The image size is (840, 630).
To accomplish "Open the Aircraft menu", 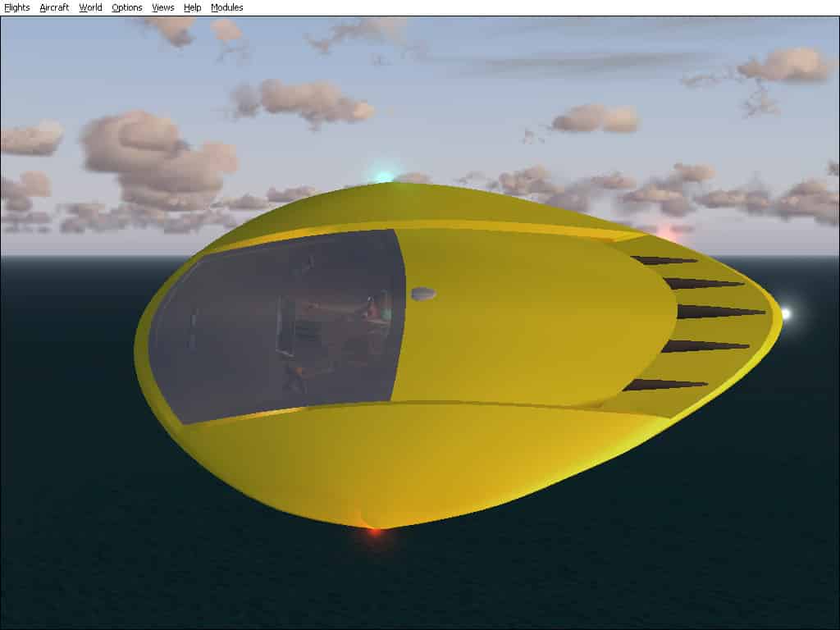I will click(54, 7).
